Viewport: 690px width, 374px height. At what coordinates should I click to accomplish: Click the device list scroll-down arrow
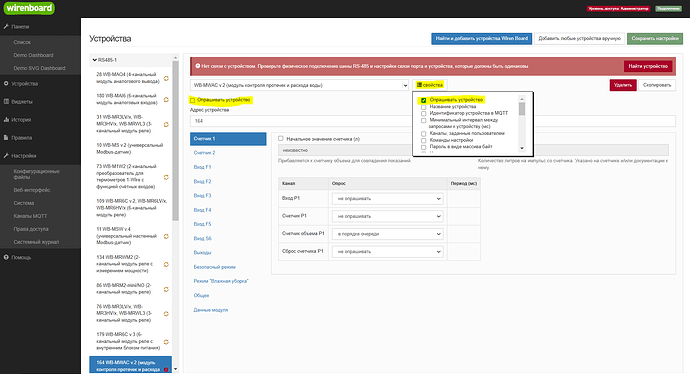(176, 369)
